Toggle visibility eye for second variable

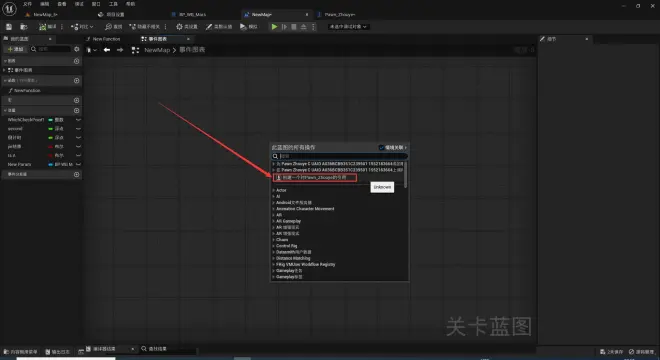[78, 128]
